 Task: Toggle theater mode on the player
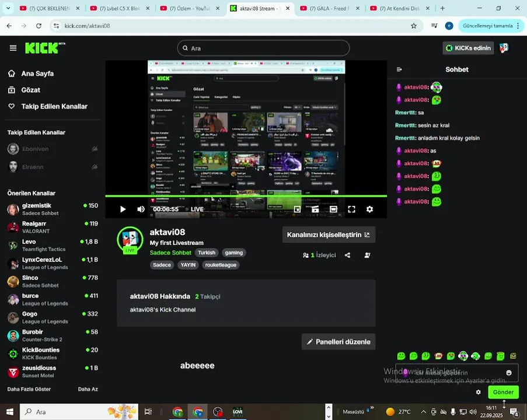coord(333,209)
